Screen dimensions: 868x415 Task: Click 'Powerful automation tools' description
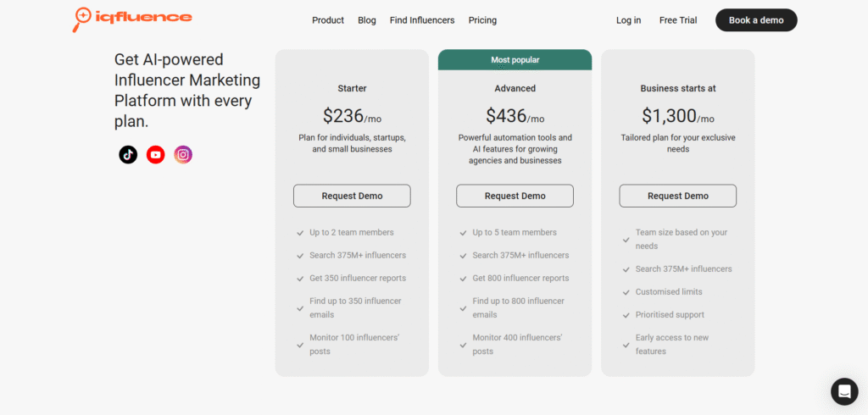tap(515, 149)
